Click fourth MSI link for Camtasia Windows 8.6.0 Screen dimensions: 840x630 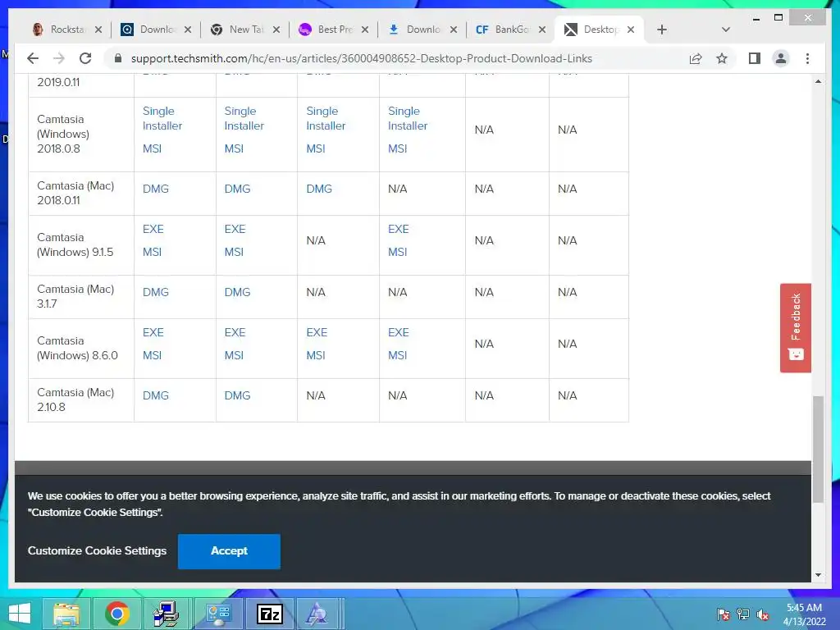click(x=398, y=355)
